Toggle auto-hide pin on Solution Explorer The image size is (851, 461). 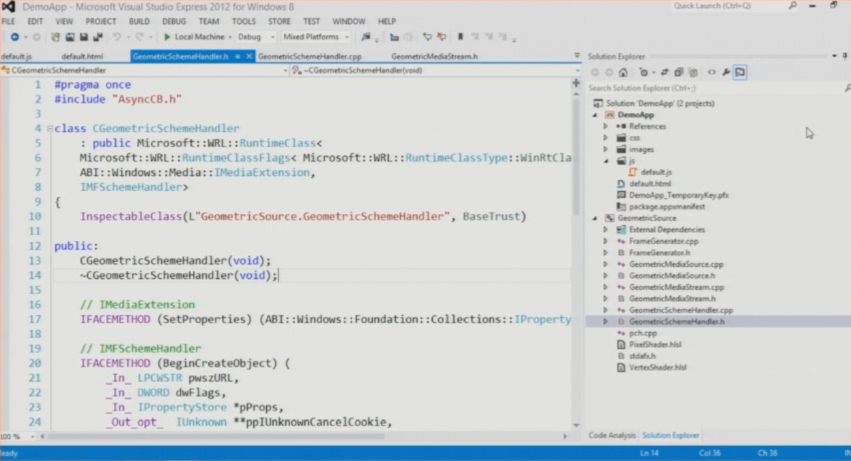pyautogui.click(x=846, y=56)
